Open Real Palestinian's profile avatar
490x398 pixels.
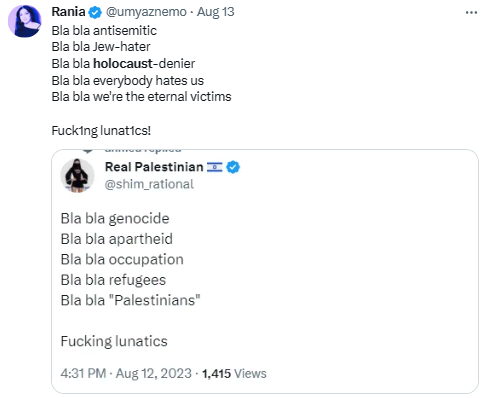click(x=77, y=175)
